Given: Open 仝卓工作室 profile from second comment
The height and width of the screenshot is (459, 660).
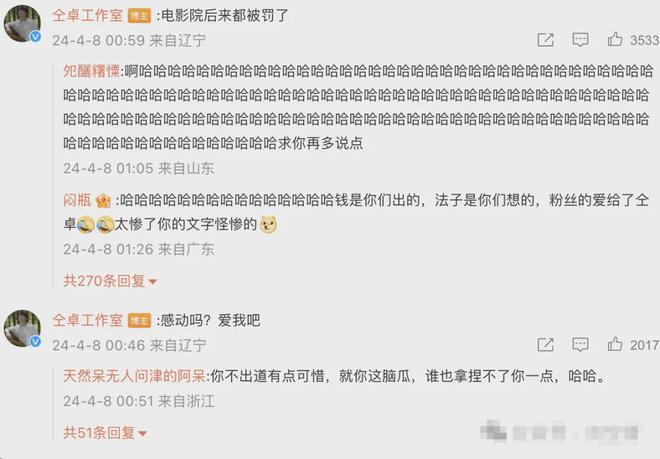Looking at the screenshot, I should tap(88, 321).
